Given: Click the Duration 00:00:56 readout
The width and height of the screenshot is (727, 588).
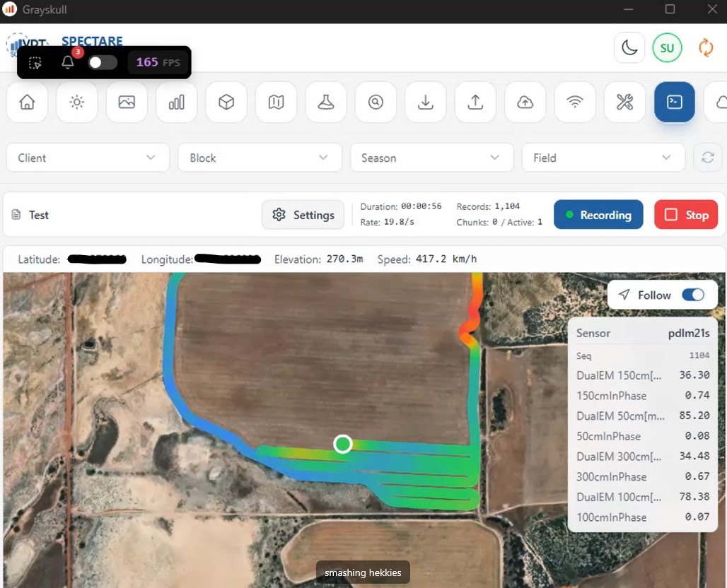Looking at the screenshot, I should (400, 206).
